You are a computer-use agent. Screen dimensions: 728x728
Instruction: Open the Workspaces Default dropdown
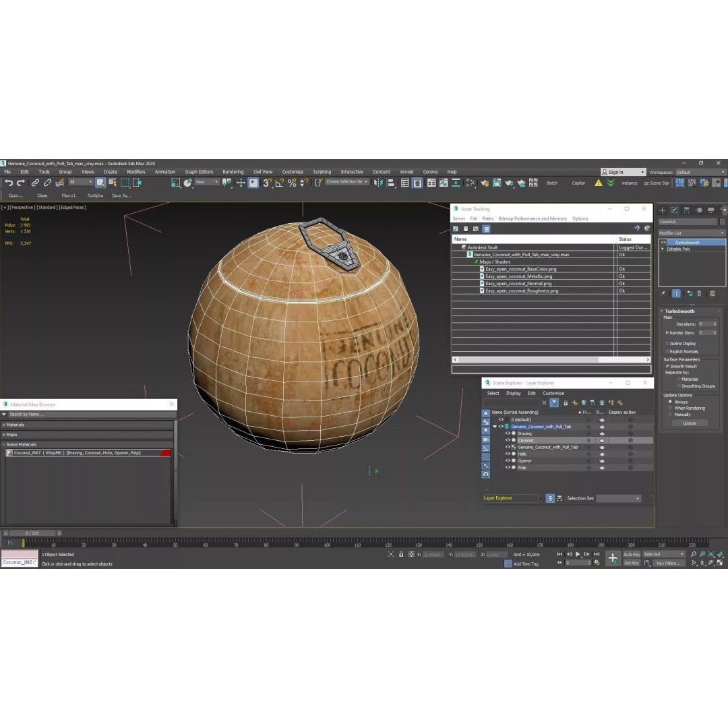pyautogui.click(x=700, y=172)
